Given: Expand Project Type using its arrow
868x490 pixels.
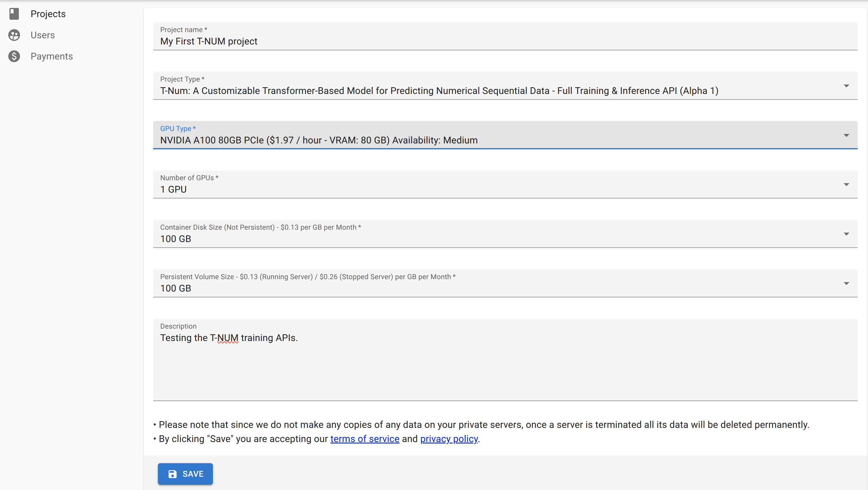Looking at the screenshot, I should (846, 86).
